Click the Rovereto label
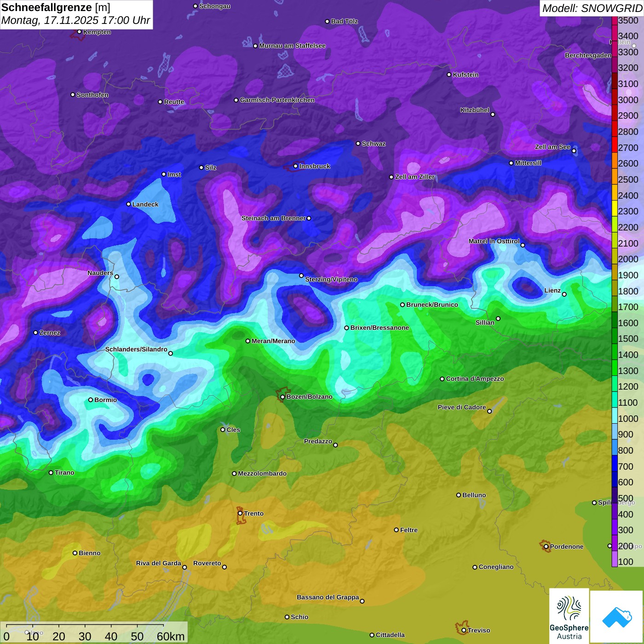The width and height of the screenshot is (644, 644). [207, 563]
